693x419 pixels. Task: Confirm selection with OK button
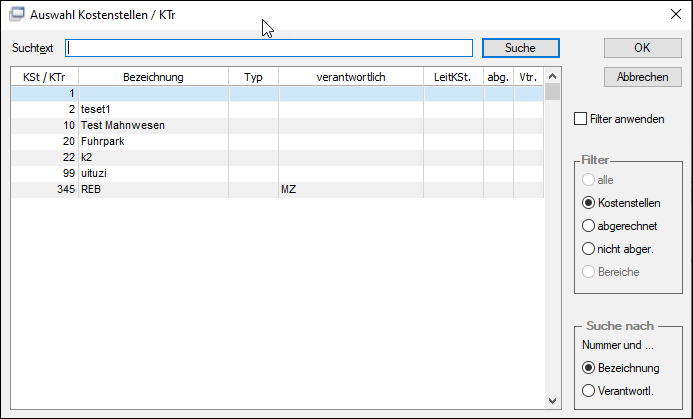(643, 48)
